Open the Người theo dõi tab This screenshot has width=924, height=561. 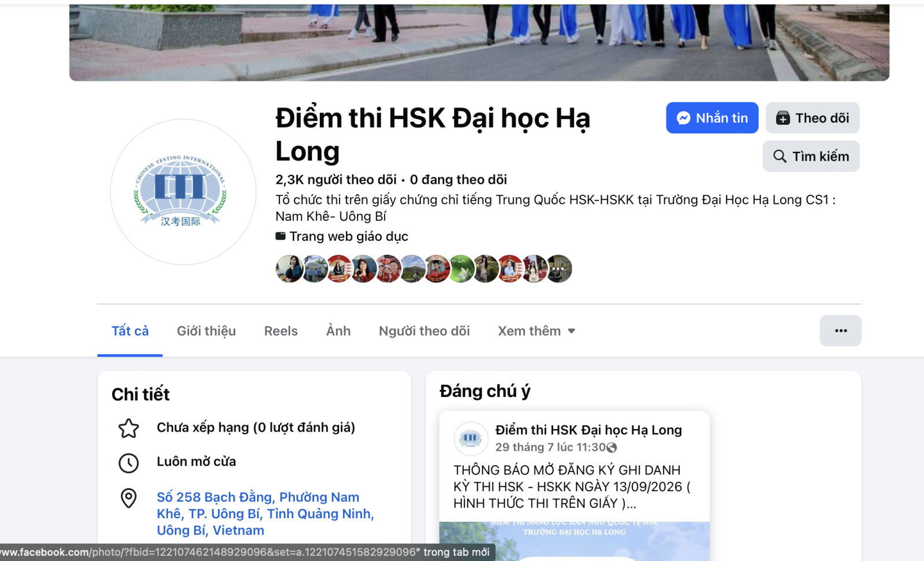pos(424,331)
